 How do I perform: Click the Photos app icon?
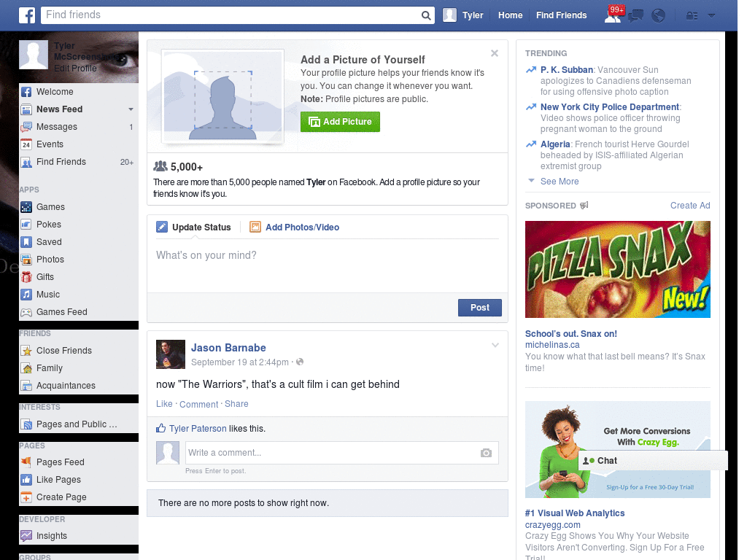[x=26, y=260]
